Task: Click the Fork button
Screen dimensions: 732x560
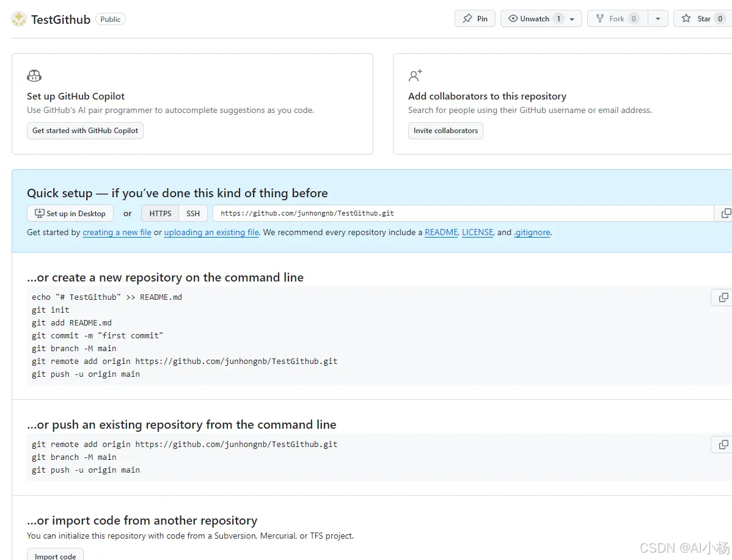Action: [617, 19]
